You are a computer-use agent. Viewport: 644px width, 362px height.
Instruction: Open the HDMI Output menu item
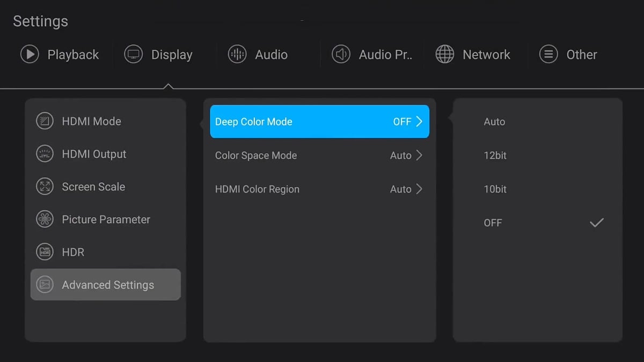click(94, 154)
